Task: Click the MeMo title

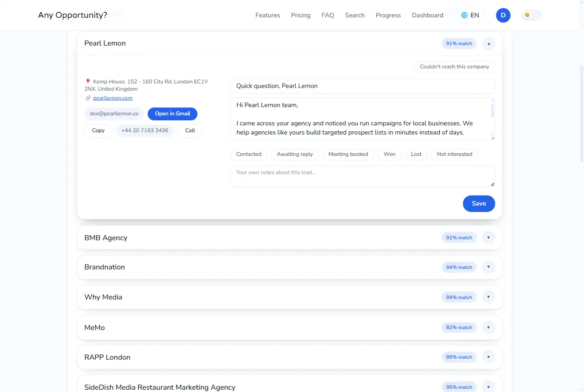Action: click(x=94, y=328)
